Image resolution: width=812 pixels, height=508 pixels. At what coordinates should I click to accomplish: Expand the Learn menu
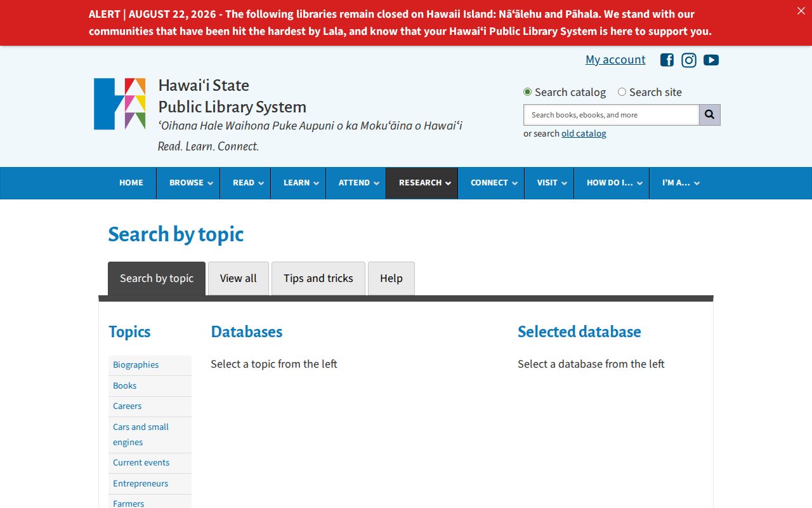pos(298,183)
